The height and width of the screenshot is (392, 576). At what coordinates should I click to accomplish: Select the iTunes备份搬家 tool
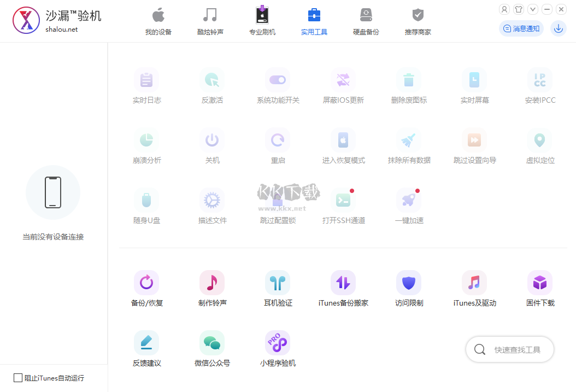click(343, 283)
